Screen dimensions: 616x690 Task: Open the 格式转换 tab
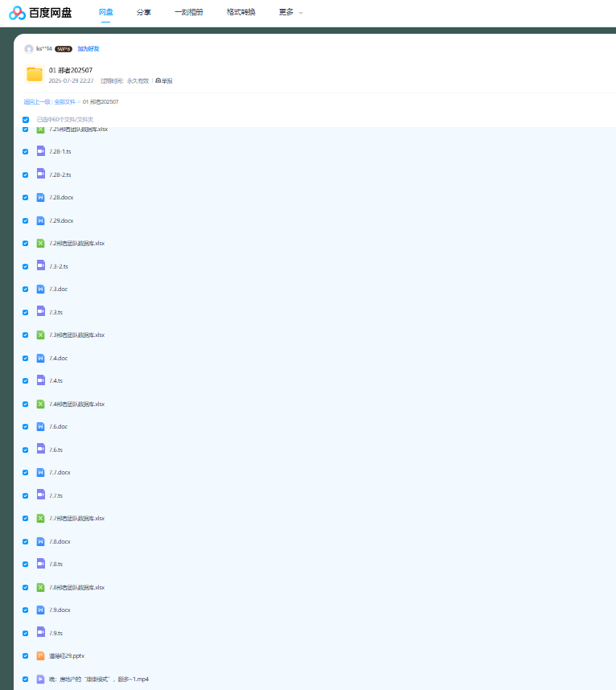click(240, 13)
